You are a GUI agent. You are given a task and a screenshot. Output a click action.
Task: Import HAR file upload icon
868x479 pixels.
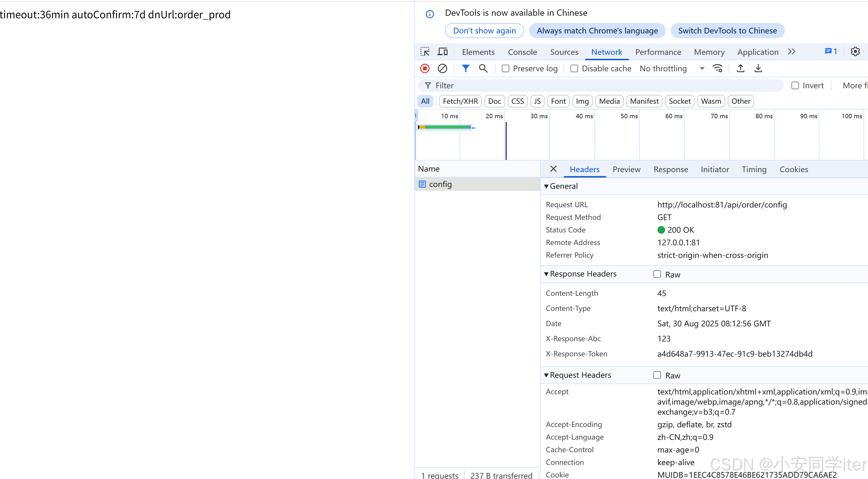740,68
